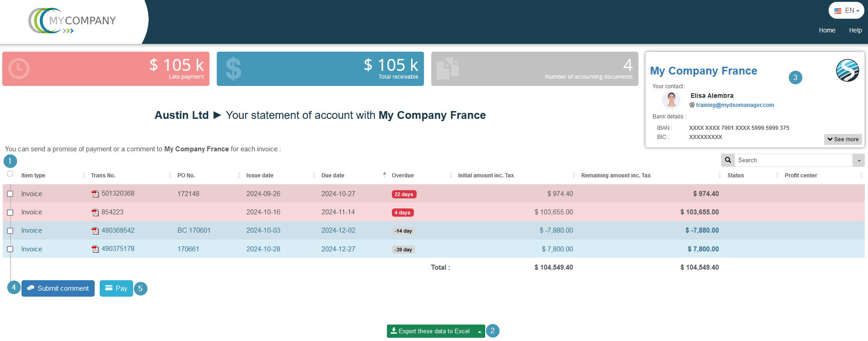The height and width of the screenshot is (341, 868).
Task: Expand the search field dropdown arrow
Action: (x=859, y=160)
